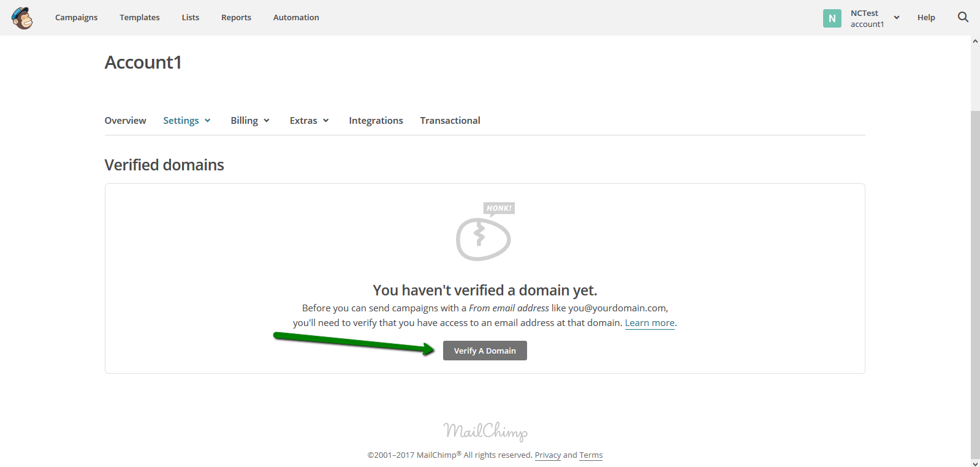The image size is (980, 467).
Task: Open the Terms link in footer
Action: (x=591, y=455)
